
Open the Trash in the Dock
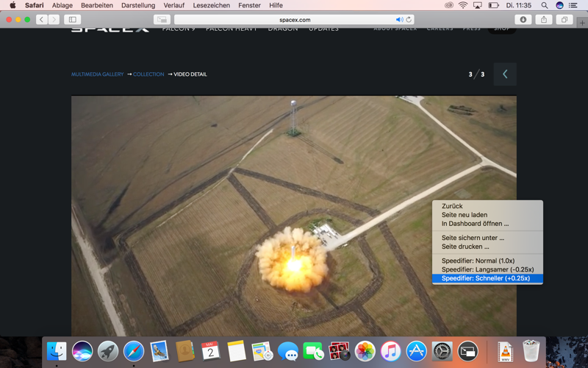[x=531, y=352]
